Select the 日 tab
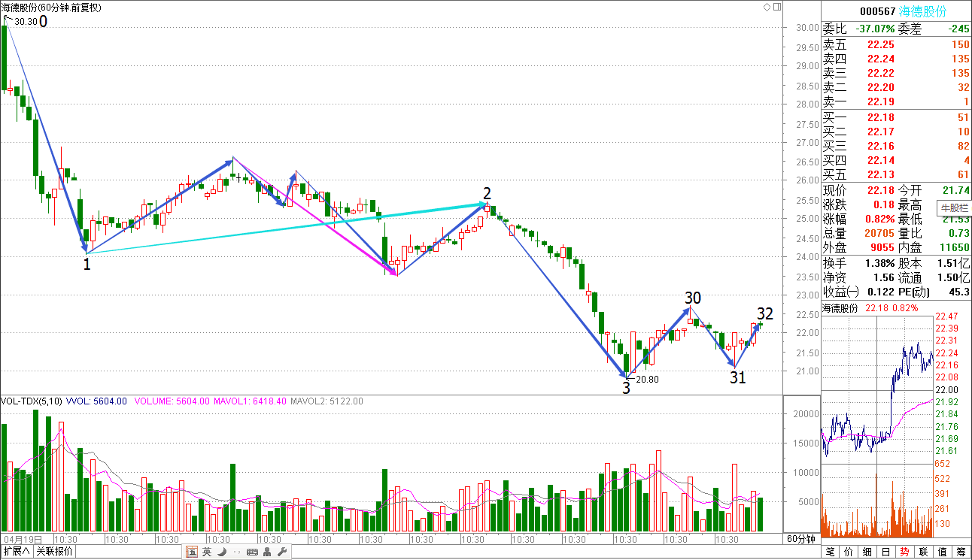Viewport: 972px width, 560px height. (885, 552)
